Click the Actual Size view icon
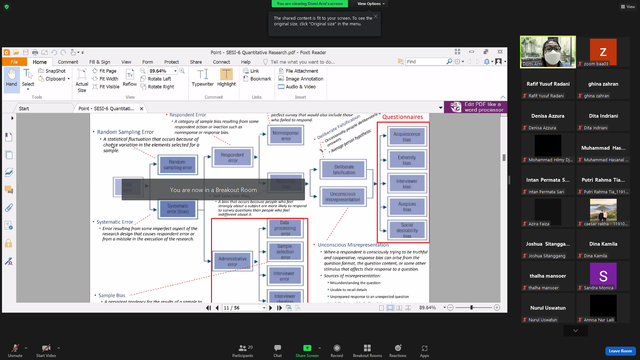 coord(82,80)
